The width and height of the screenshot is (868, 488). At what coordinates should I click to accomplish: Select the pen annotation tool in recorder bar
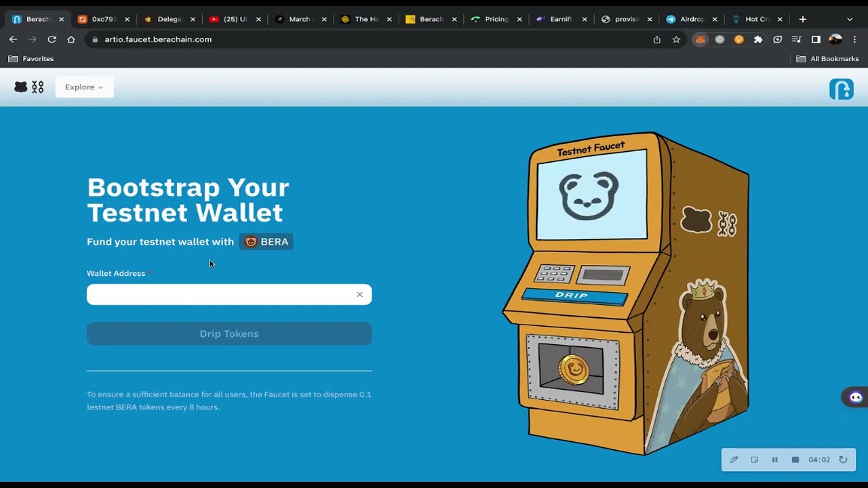(734, 460)
